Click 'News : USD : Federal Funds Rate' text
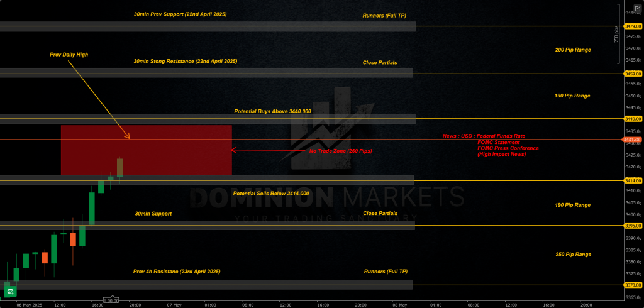 (x=484, y=136)
